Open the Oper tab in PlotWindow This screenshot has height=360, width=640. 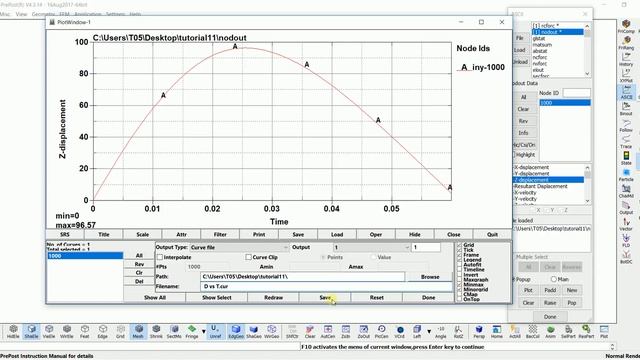[376, 234]
